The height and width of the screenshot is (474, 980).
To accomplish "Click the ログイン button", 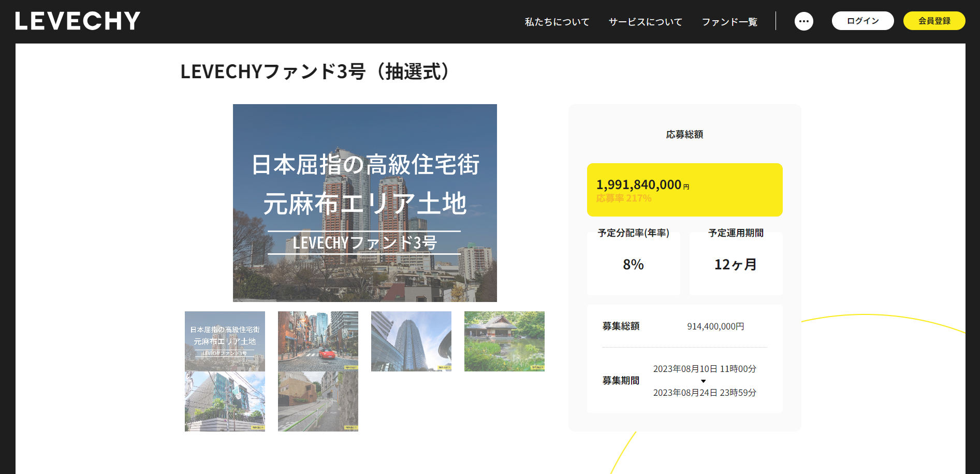I will tap(862, 21).
